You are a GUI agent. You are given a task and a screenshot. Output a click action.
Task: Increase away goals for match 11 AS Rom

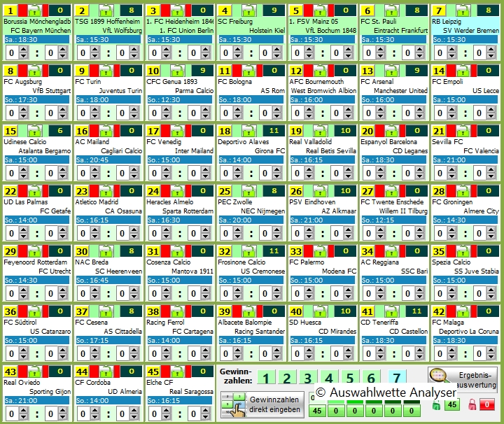(x=276, y=110)
